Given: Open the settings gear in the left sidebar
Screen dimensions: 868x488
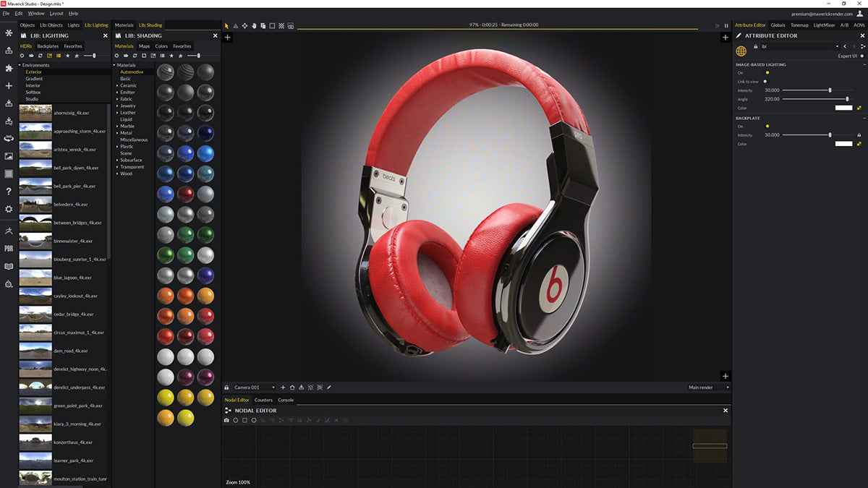Looking at the screenshot, I should tap(9, 209).
